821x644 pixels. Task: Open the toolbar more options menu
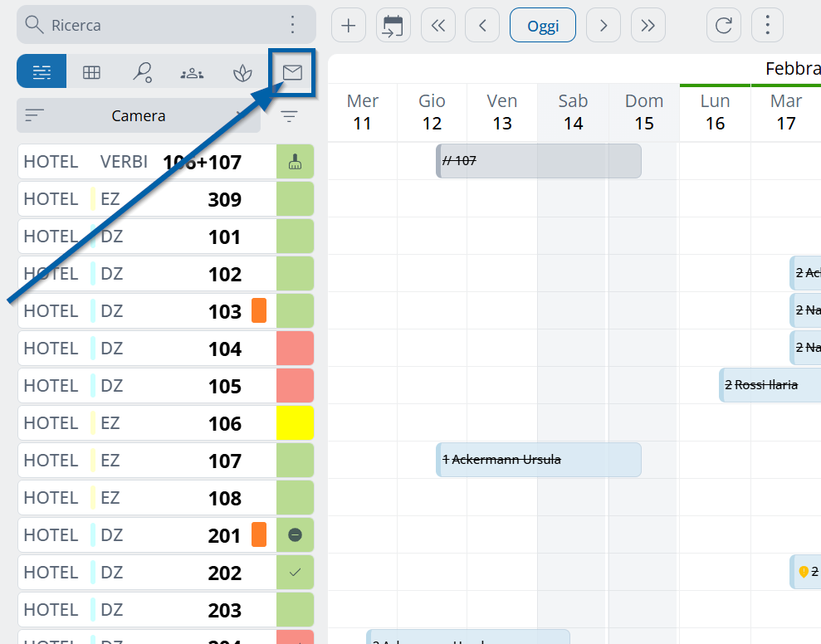[x=767, y=26]
